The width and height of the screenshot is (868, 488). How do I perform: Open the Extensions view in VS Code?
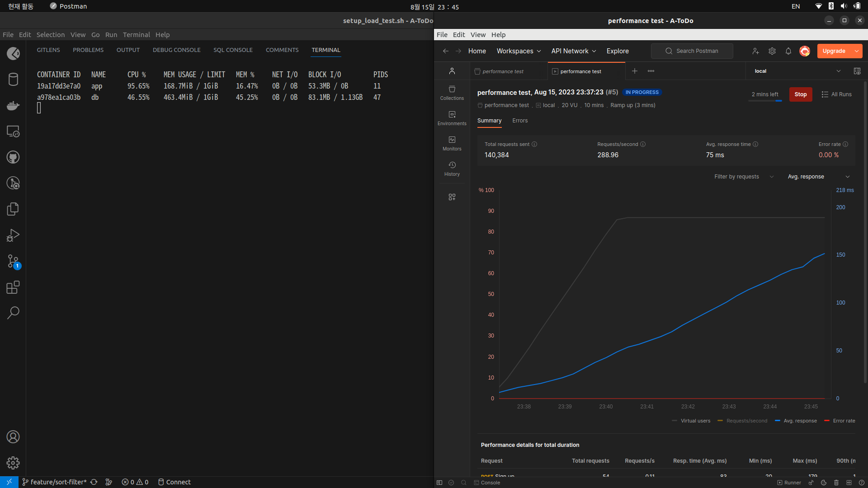pos(13,287)
